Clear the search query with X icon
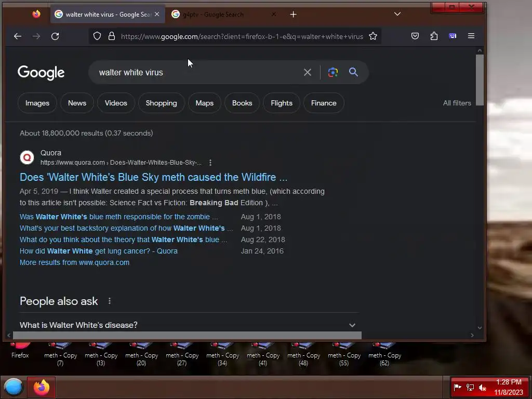532x399 pixels. pos(308,72)
